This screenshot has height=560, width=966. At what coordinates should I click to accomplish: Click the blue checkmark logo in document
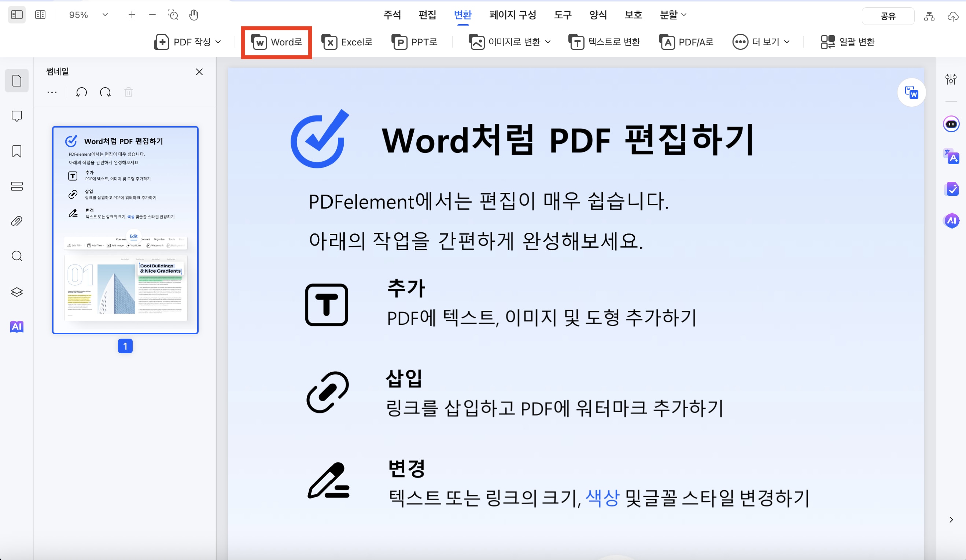pos(320,139)
